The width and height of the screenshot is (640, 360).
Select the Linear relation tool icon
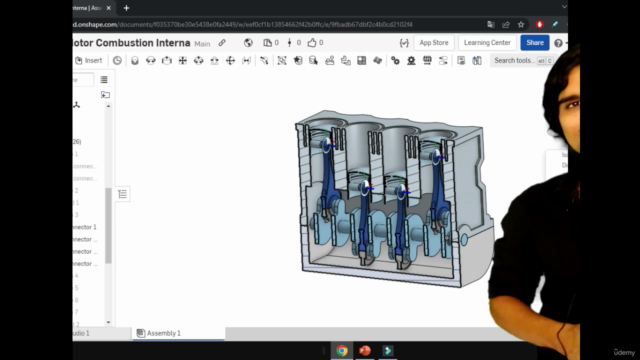[x=443, y=60]
